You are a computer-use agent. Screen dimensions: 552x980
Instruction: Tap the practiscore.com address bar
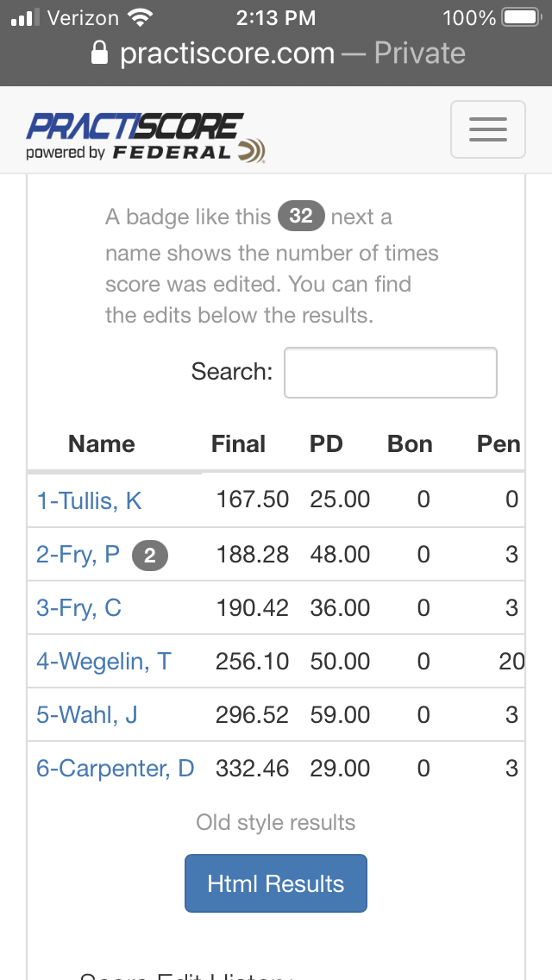(279, 53)
